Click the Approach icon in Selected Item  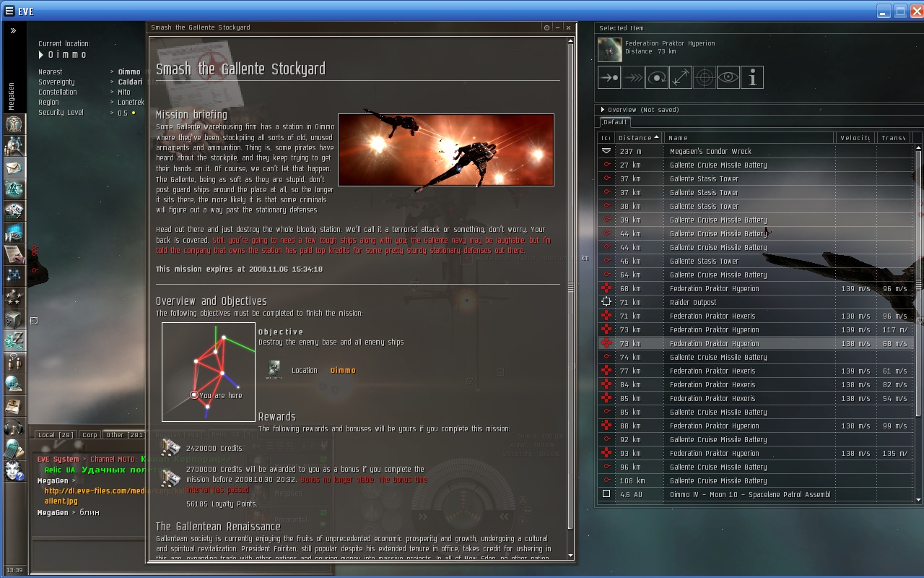coord(609,77)
